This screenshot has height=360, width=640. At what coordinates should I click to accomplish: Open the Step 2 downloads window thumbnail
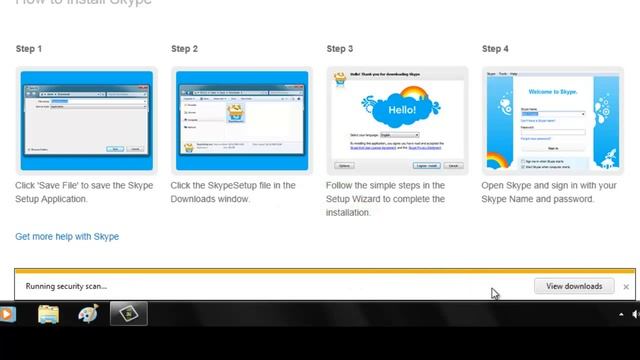(242, 120)
